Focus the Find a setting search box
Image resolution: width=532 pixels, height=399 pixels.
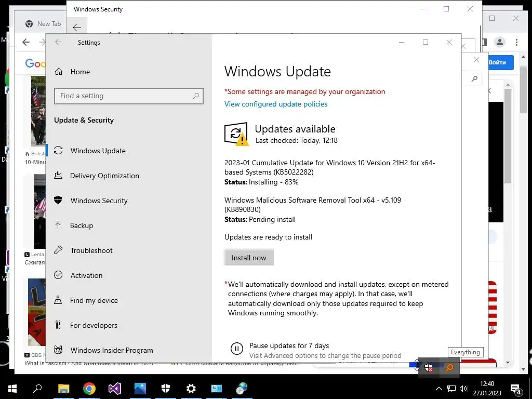[129, 96]
